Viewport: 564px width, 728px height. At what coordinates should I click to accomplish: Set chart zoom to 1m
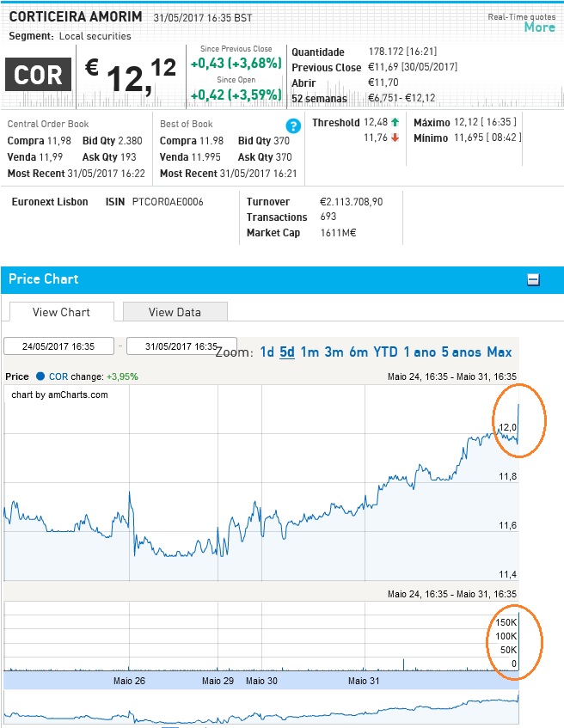(x=310, y=352)
